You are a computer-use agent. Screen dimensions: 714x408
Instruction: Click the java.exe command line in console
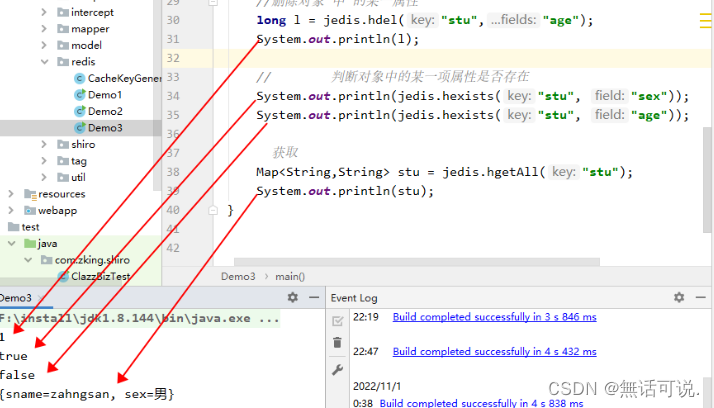click(x=139, y=318)
